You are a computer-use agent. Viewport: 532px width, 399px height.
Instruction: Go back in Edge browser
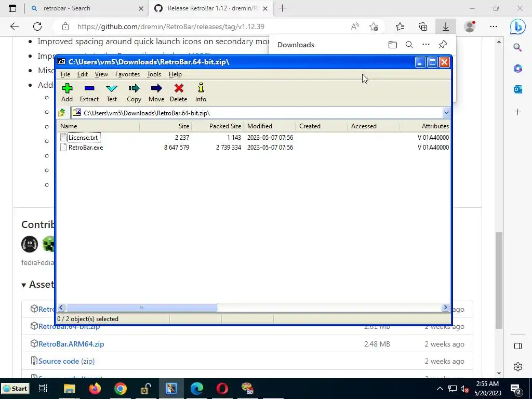pyautogui.click(x=14, y=26)
